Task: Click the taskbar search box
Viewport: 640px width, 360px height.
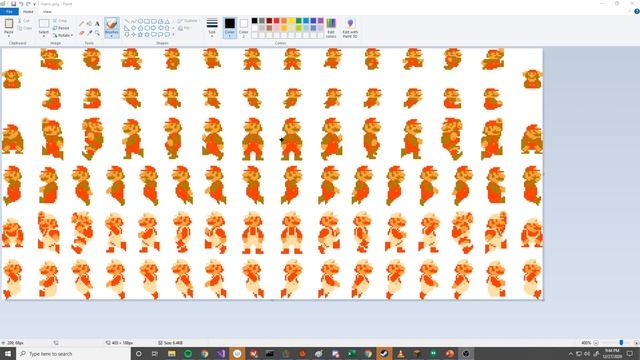Action: tap(73, 353)
